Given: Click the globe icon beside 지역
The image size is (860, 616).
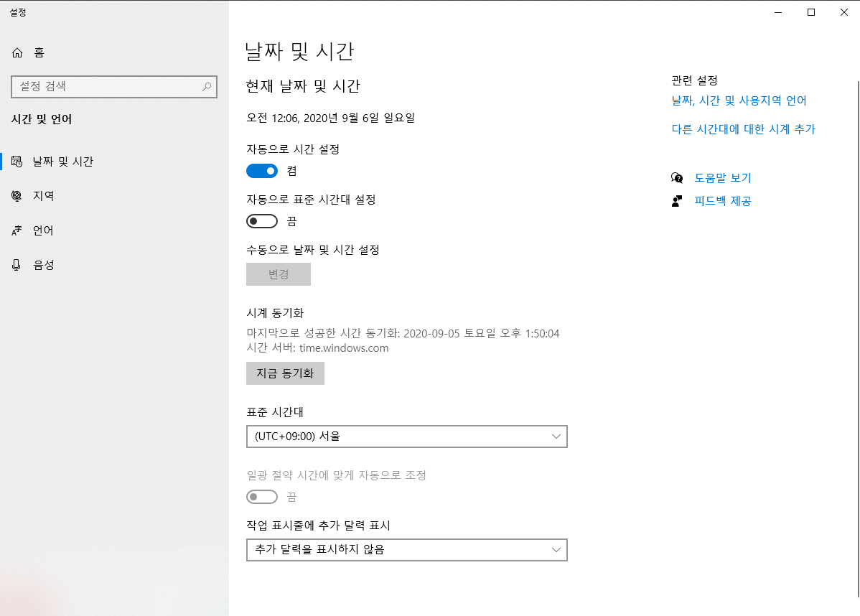Looking at the screenshot, I should click(17, 196).
